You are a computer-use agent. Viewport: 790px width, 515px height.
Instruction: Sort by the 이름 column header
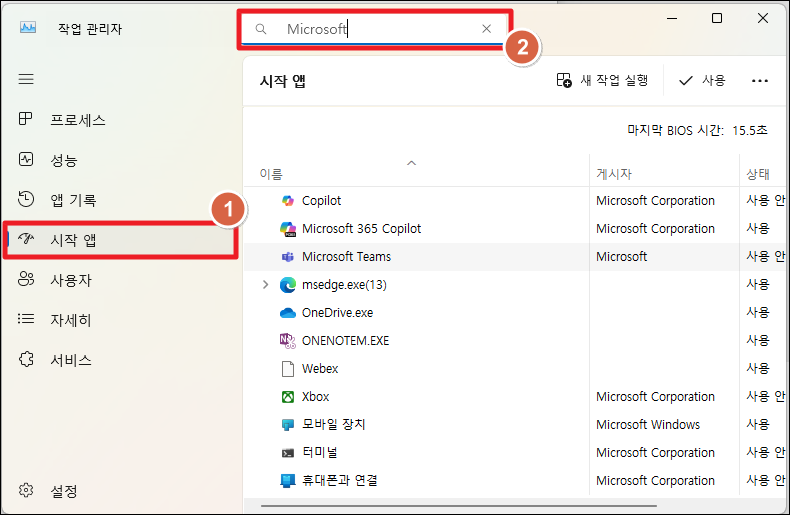coord(271,174)
